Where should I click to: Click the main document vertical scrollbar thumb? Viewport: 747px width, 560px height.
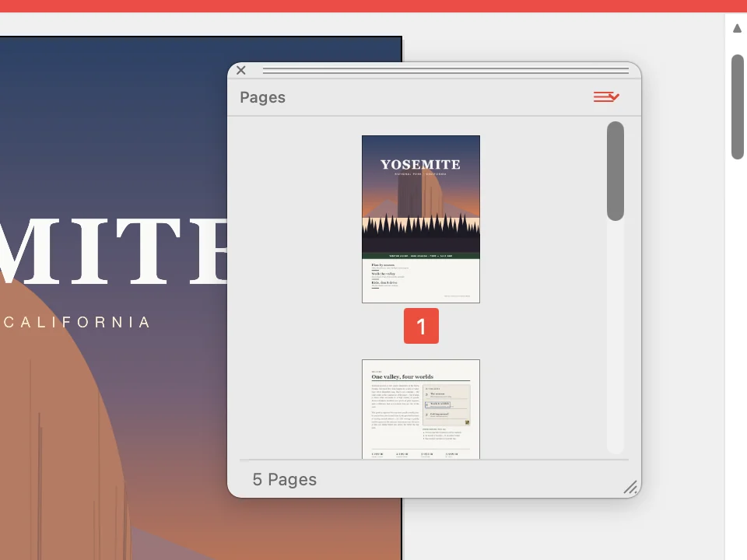(738, 107)
